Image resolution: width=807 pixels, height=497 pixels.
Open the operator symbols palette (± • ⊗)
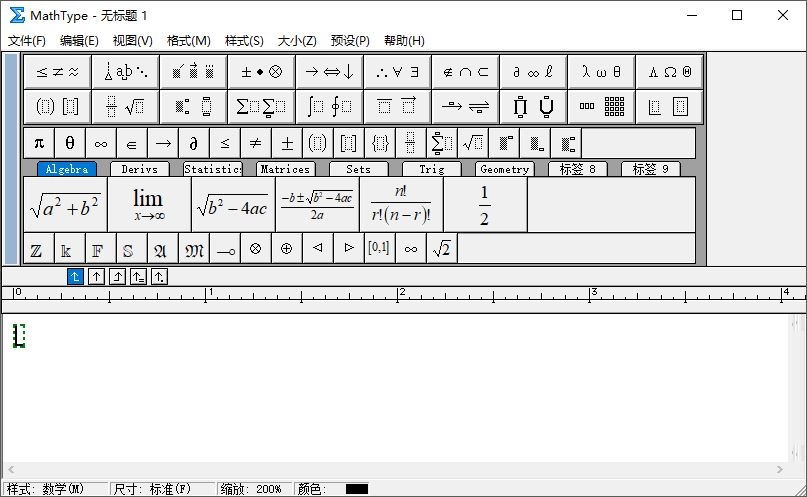coord(261,72)
